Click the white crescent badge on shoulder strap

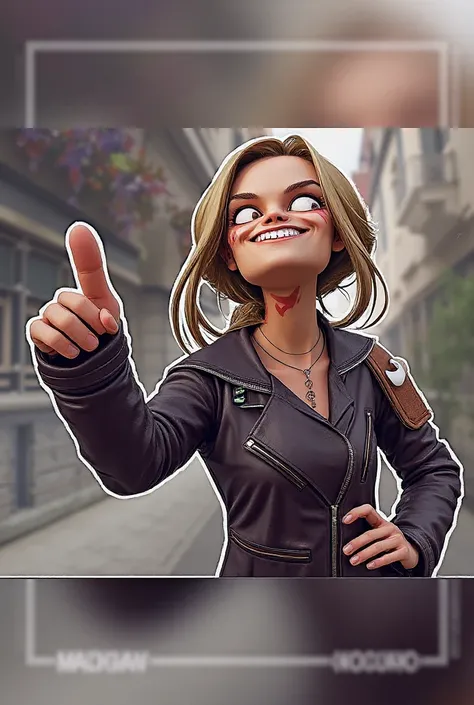pyautogui.click(x=397, y=372)
